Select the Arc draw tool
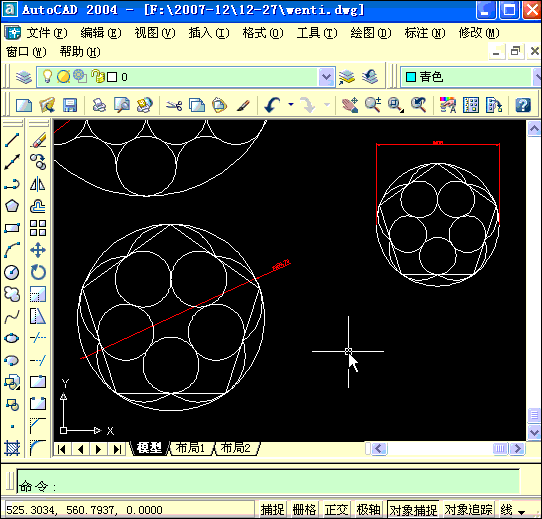Image resolution: width=542 pixels, height=519 pixels. (12, 250)
